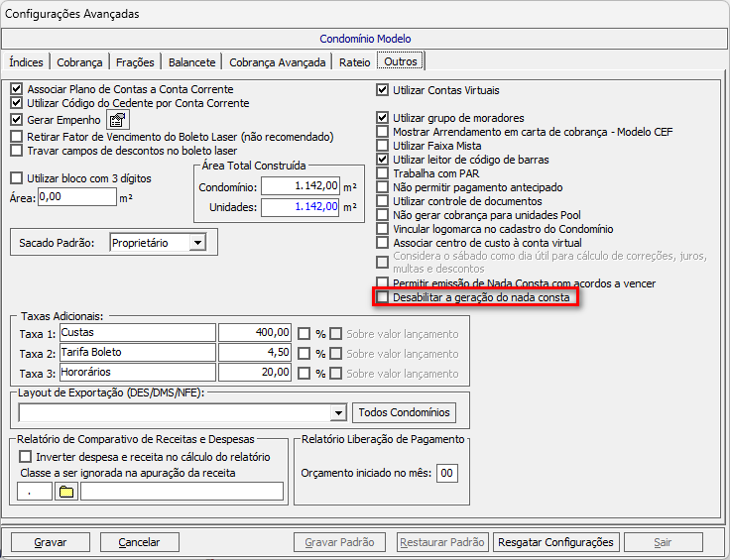This screenshot has width=730, height=560.
Task: Check the percent box for Taxa 2
Action: coord(304,354)
